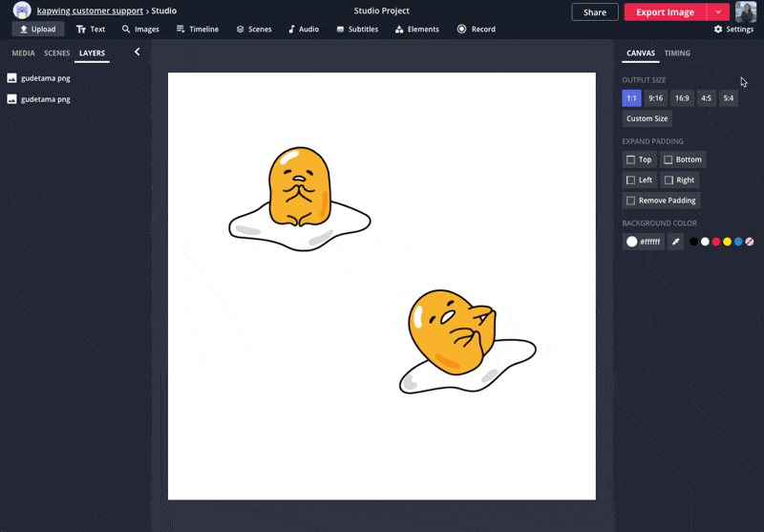This screenshot has width=764, height=532.
Task: Switch to the Media tab
Action: [23, 53]
